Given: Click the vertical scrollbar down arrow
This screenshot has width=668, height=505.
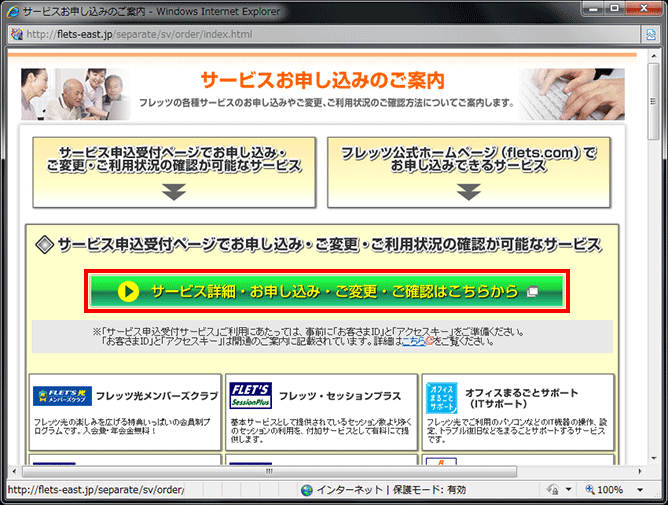Looking at the screenshot, I should coord(654,459).
